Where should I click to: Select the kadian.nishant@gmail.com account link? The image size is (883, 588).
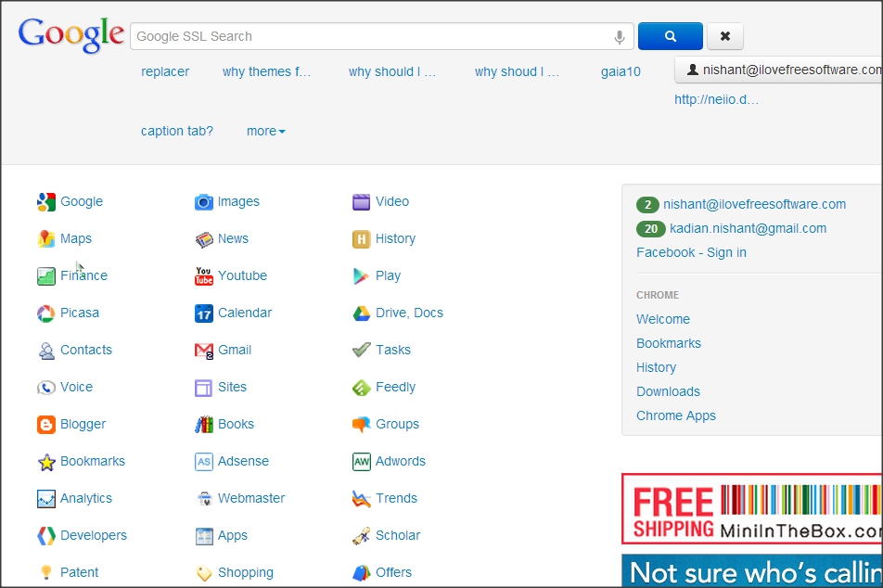click(748, 228)
